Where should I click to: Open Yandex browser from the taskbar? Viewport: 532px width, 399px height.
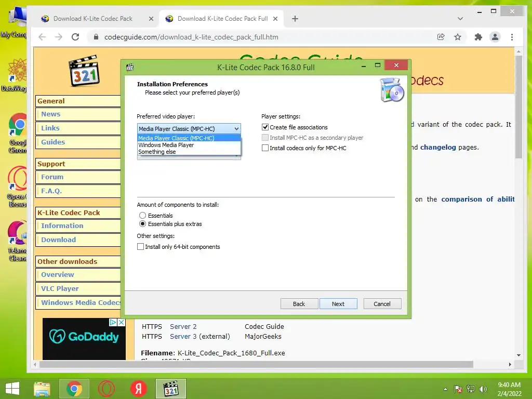[x=138, y=389]
